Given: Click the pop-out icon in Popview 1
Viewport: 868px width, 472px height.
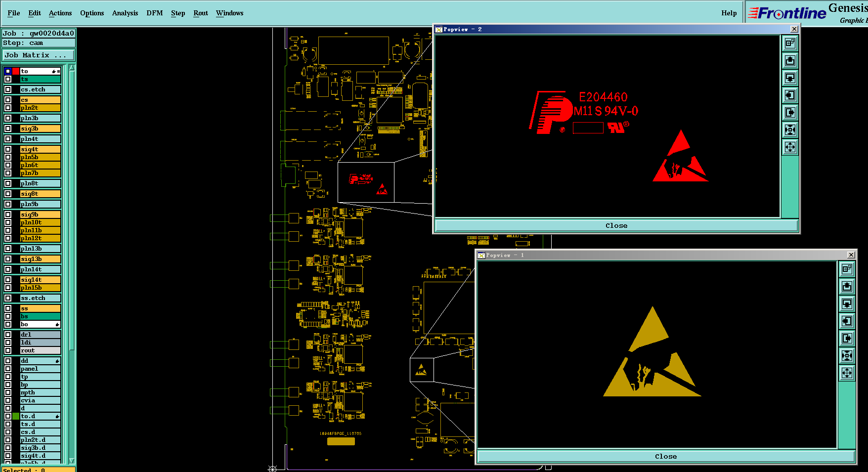Looking at the screenshot, I should pos(847,269).
